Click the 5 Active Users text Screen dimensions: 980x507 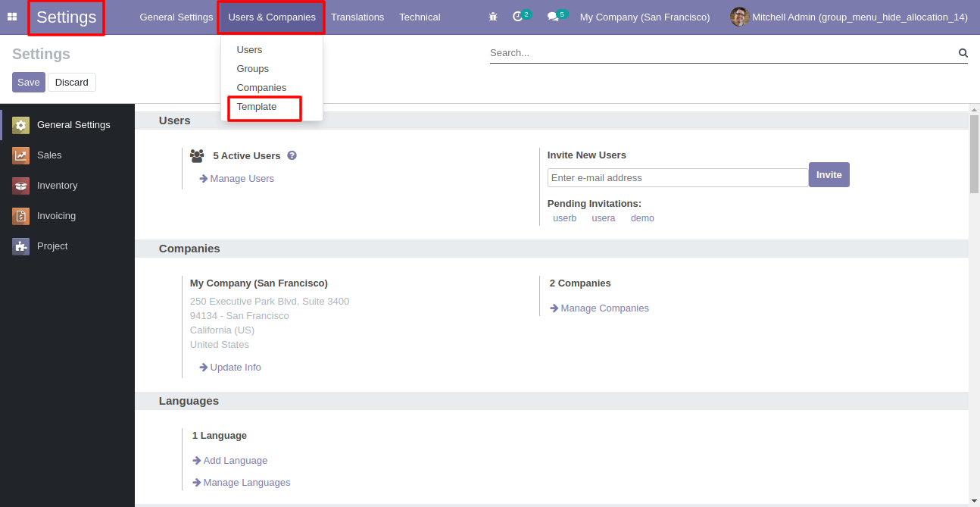(247, 156)
